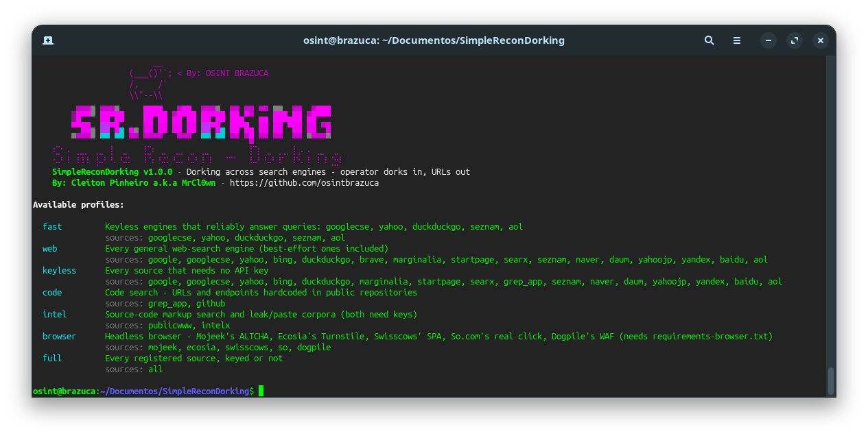Close the terminal window
The image size is (868, 436).
820,40
